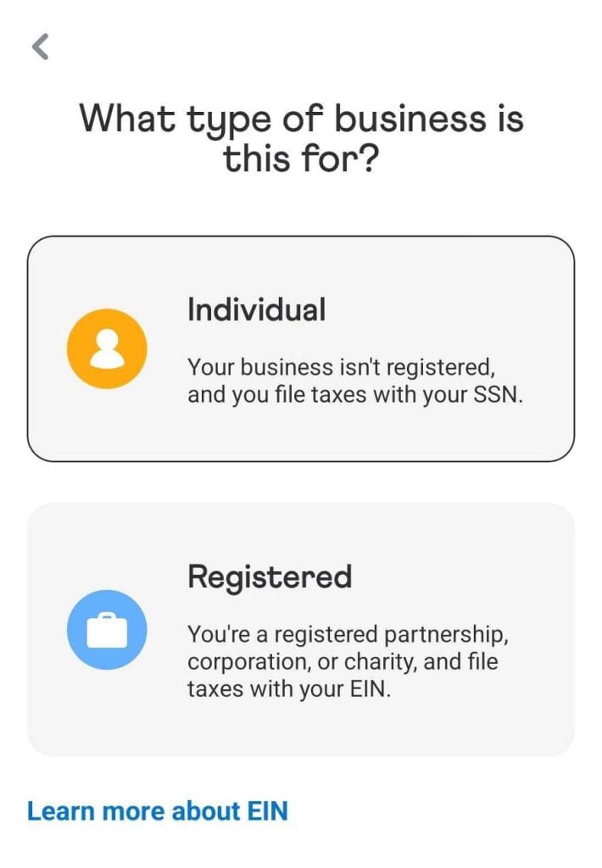This screenshot has width=602, height=868.
Task: Click the "Individual" title text
Action: point(256,309)
